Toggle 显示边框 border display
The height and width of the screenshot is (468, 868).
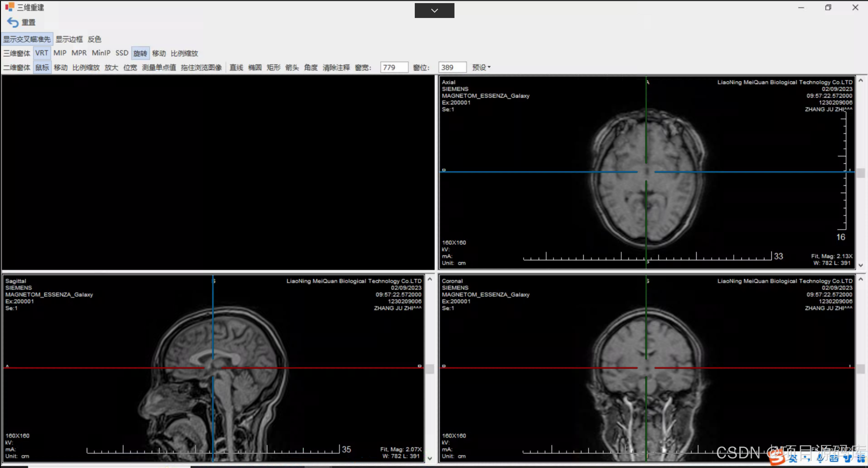(x=69, y=39)
